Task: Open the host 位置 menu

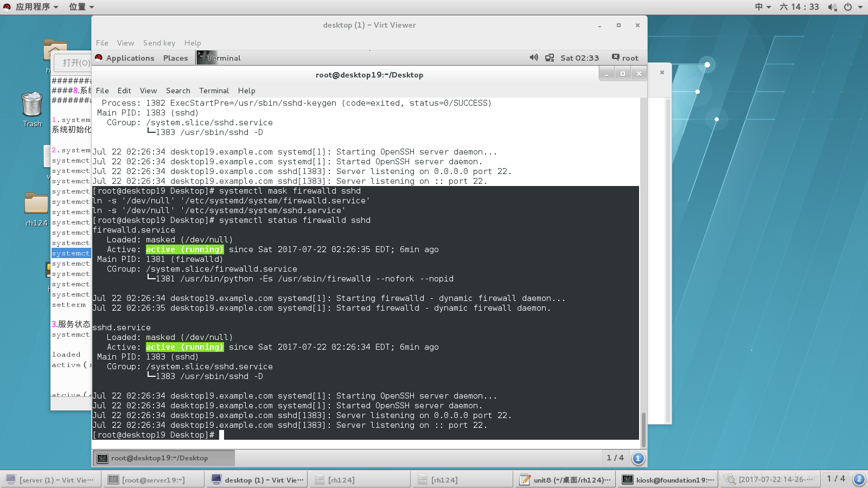Action: 81,7
